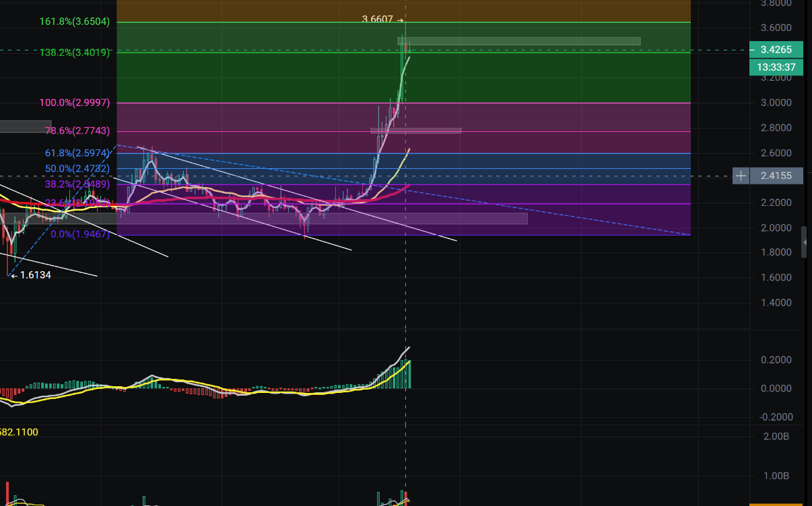
Task: Click the 0.2000 MACD axis label
Action: pos(776,360)
